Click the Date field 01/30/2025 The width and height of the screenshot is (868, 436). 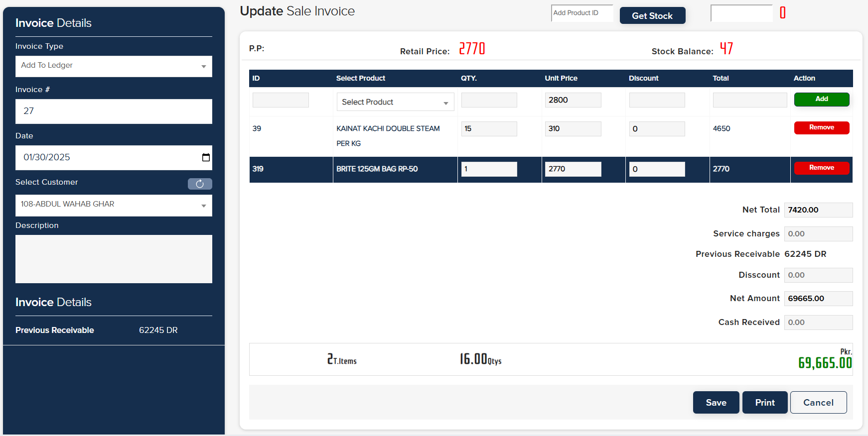(114, 157)
